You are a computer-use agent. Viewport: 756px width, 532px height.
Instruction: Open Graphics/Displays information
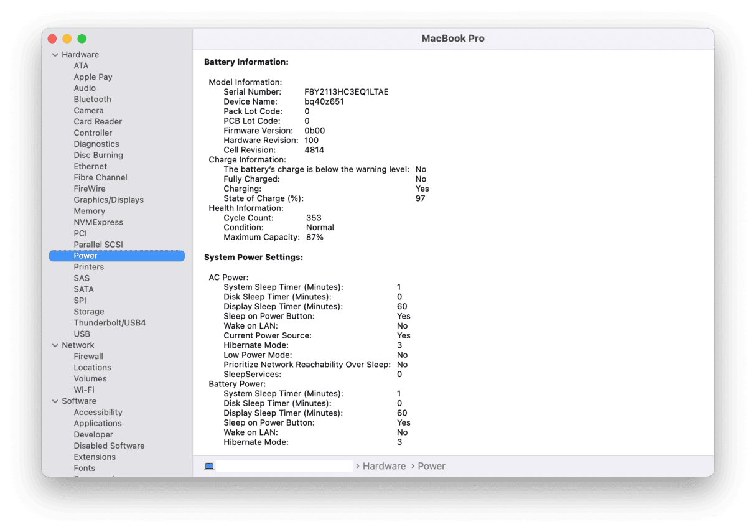109,200
